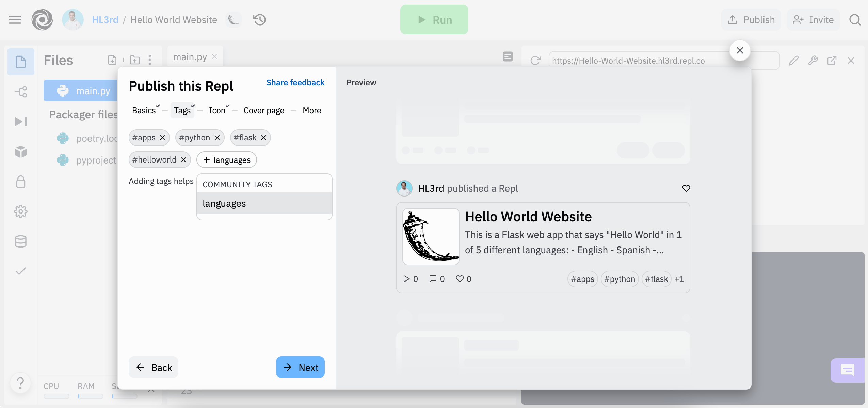Remove the #helloworld tag
Screen dimensions: 868x408
(183, 160)
